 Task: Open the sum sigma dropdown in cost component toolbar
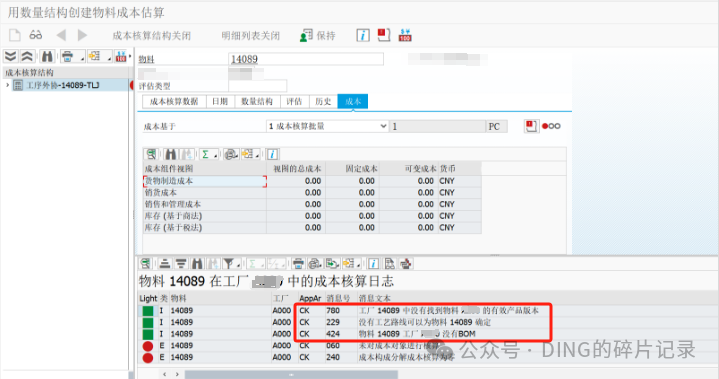(209, 154)
